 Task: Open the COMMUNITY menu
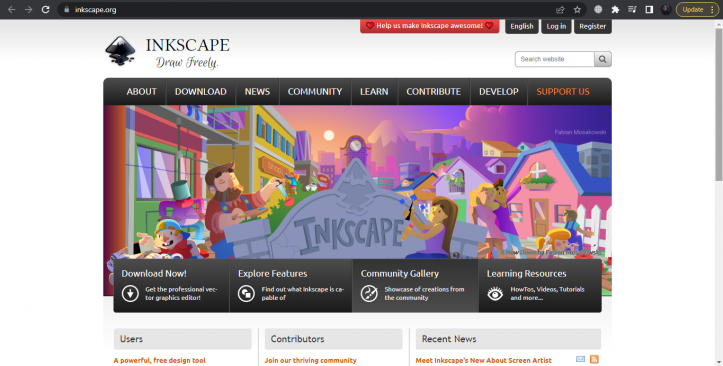coord(315,92)
